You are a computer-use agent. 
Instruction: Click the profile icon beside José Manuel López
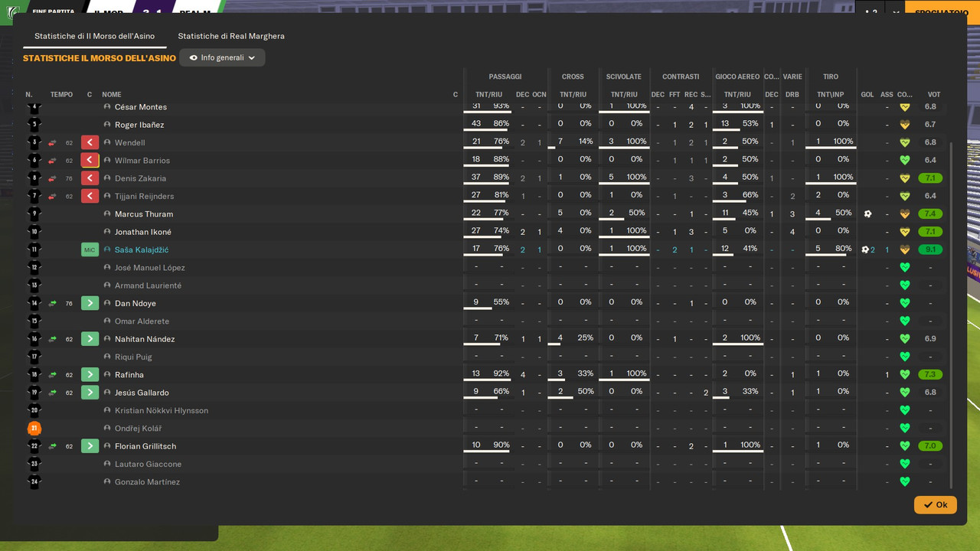[107, 268]
